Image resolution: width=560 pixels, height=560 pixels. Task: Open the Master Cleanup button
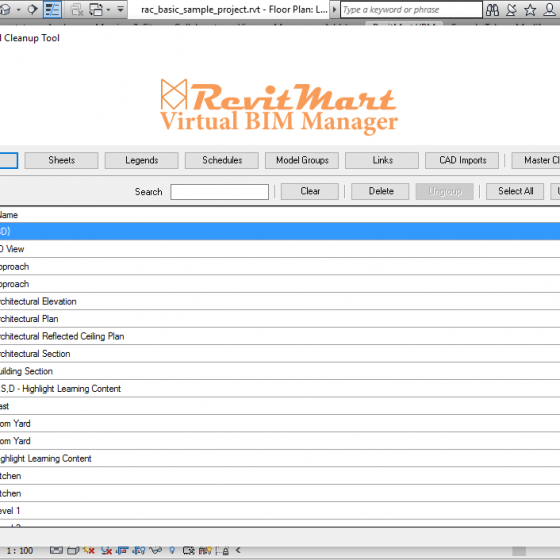536,160
